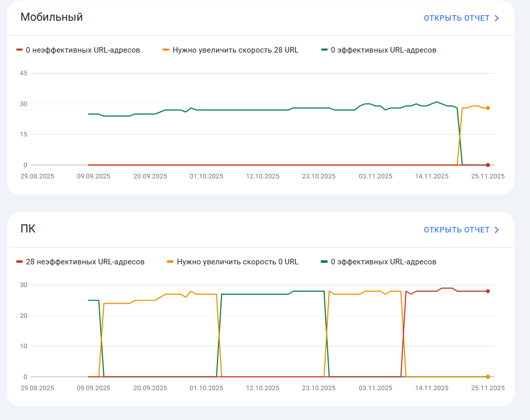Click the chevron arrow next to Мобильный's ОТКРЫТЬ ОТЧЕТ
Screen dimensions: 530x420
point(497,18)
